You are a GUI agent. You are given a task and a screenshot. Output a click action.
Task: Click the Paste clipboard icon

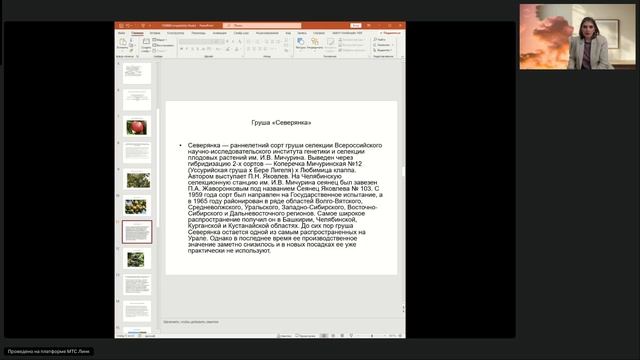123,42
